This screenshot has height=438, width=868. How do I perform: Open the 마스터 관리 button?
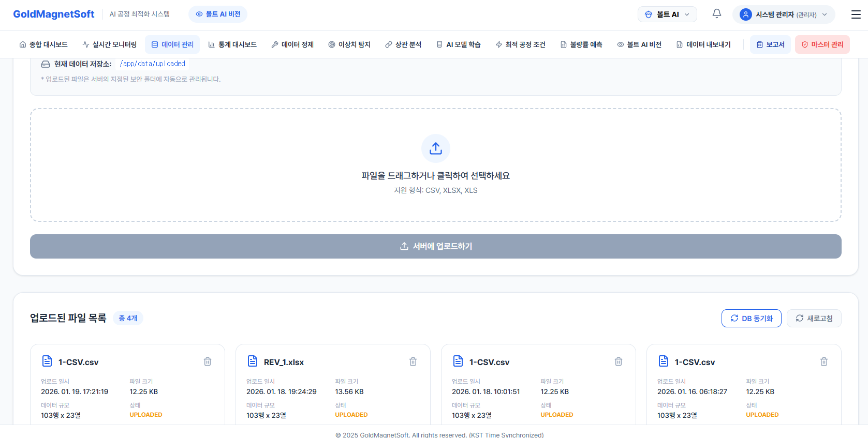pos(822,44)
